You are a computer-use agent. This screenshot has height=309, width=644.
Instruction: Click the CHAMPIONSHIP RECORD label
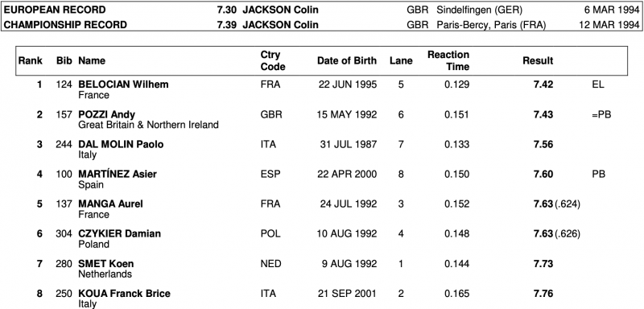point(65,25)
